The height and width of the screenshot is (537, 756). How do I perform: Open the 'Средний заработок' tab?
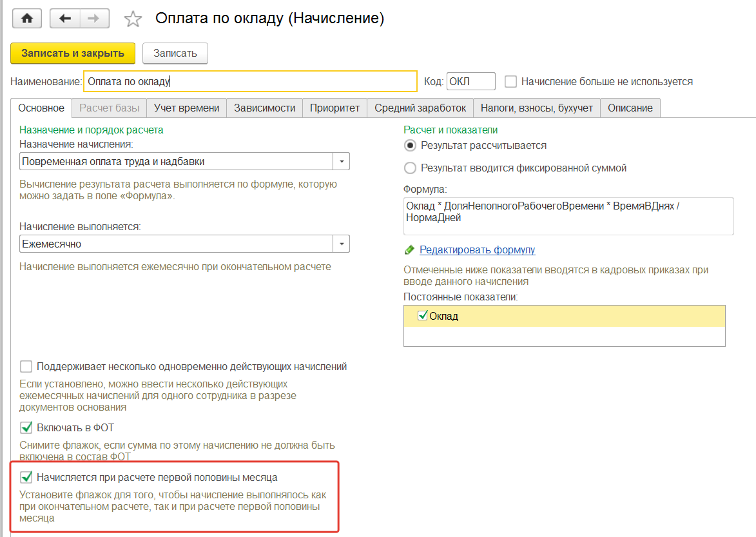pos(420,108)
